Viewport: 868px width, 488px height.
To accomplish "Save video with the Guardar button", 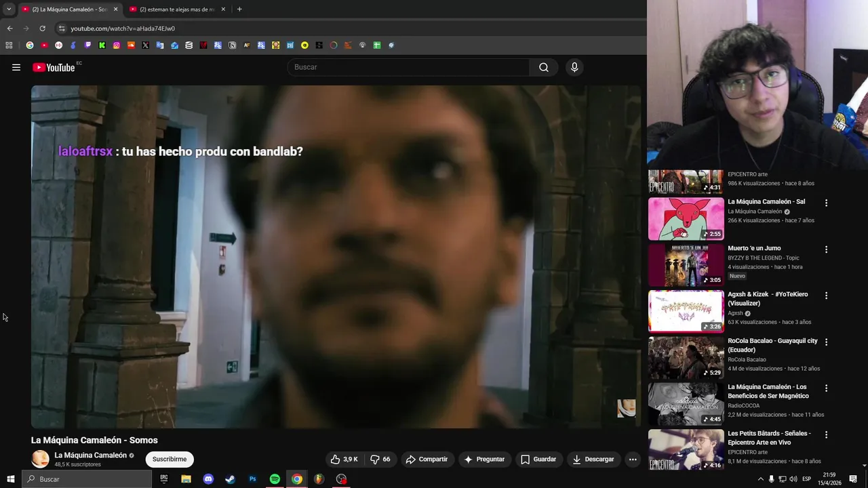I will tap(538, 459).
